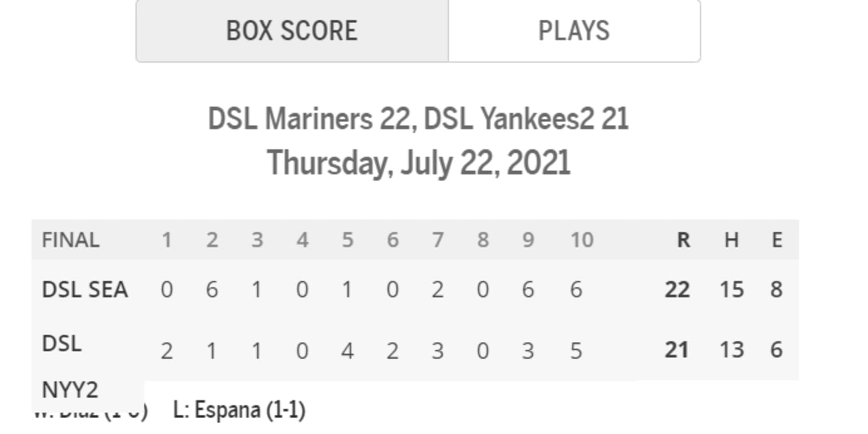Viewport: 868px width, 434px height.
Task: Click DSL NYY2's total runs 21
Action: tap(677, 350)
